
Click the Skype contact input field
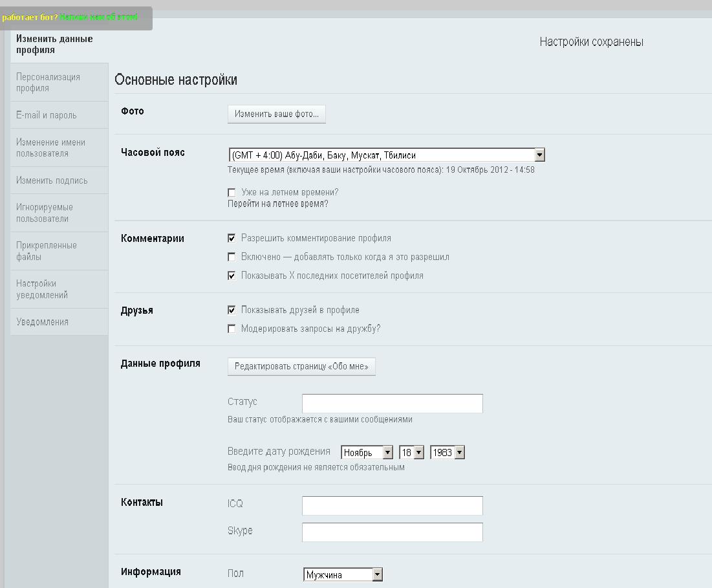[392, 532]
